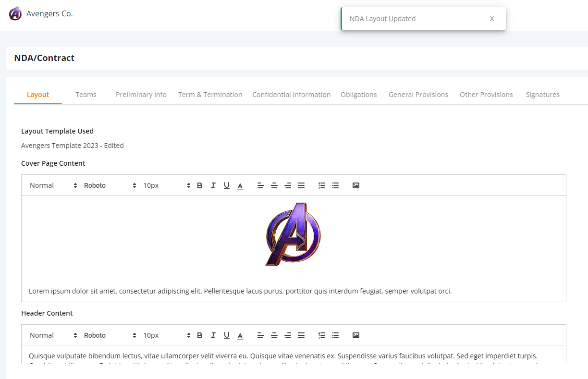
Task: Apply Underline in Cover Page Content toolbar
Action: (x=227, y=185)
